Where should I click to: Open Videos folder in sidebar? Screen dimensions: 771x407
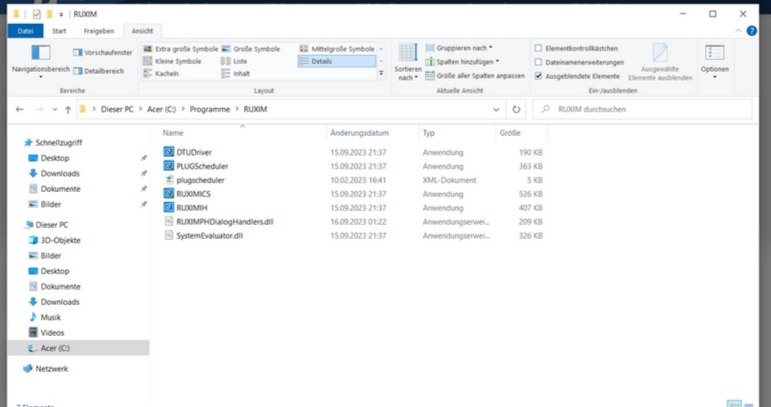[x=52, y=333]
